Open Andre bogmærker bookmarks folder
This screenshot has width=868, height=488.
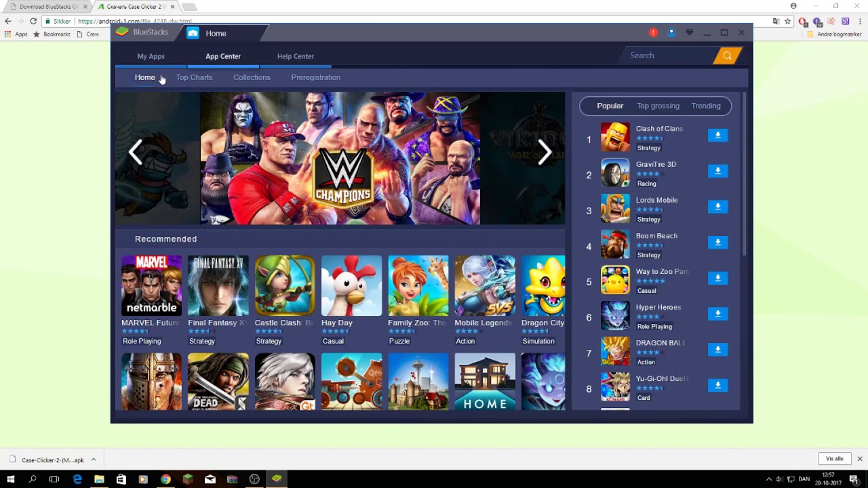(834, 34)
